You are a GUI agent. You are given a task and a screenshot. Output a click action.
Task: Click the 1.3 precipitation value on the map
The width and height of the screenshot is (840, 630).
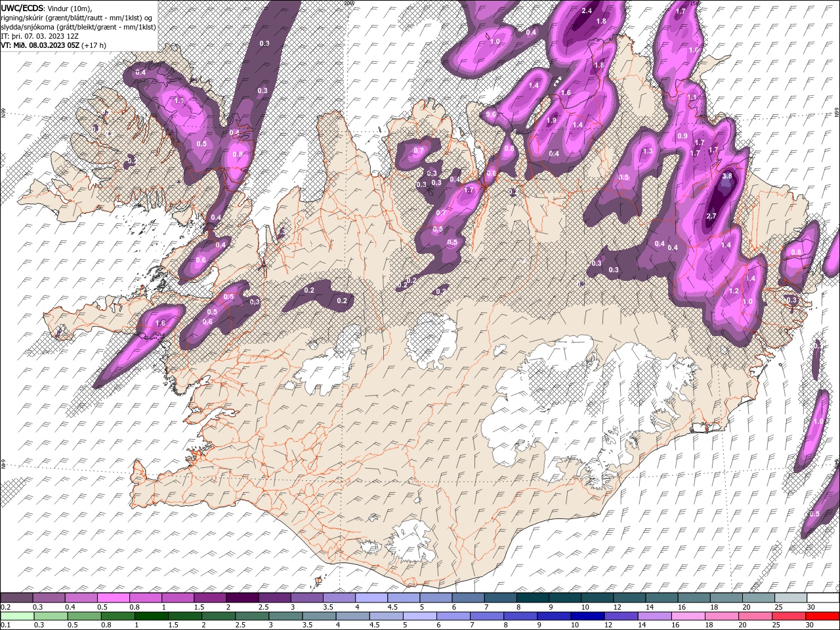point(648,151)
